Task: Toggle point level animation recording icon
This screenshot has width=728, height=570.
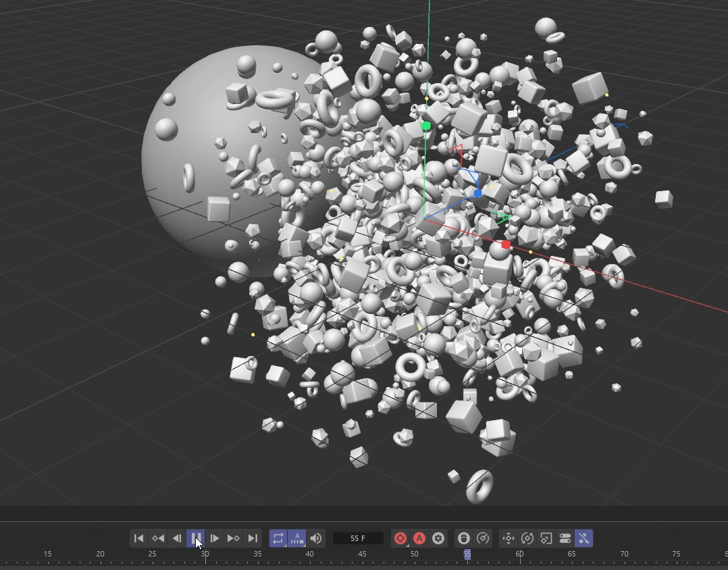Action: (x=584, y=538)
